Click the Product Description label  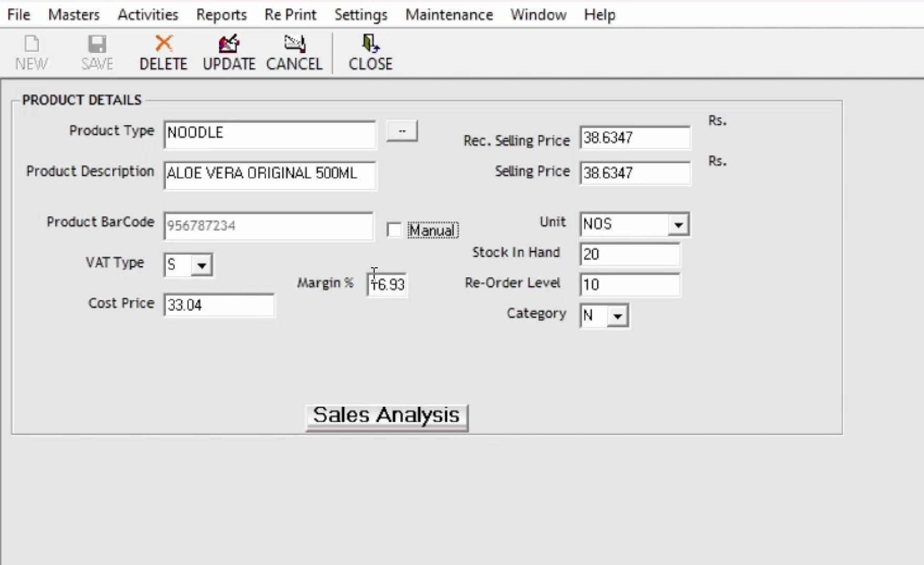[90, 172]
